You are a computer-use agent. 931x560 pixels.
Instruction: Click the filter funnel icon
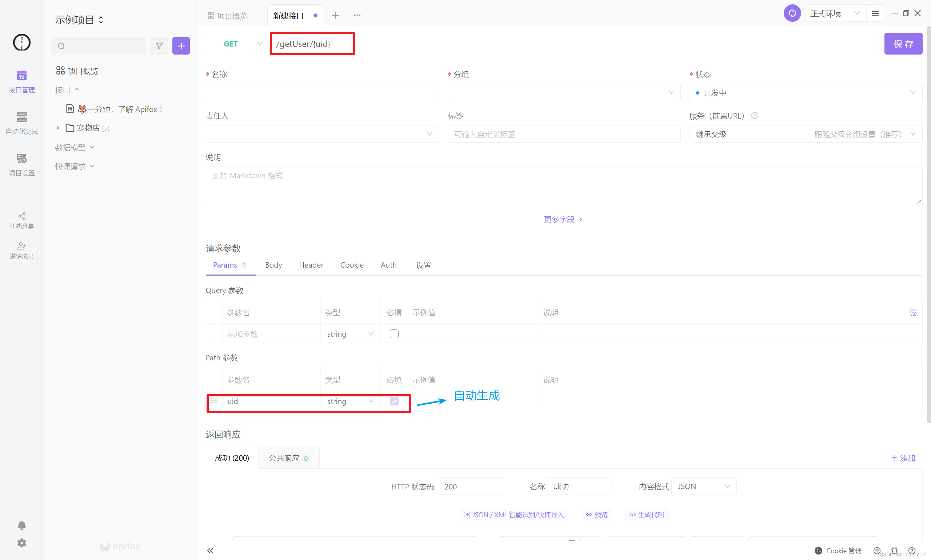click(159, 46)
